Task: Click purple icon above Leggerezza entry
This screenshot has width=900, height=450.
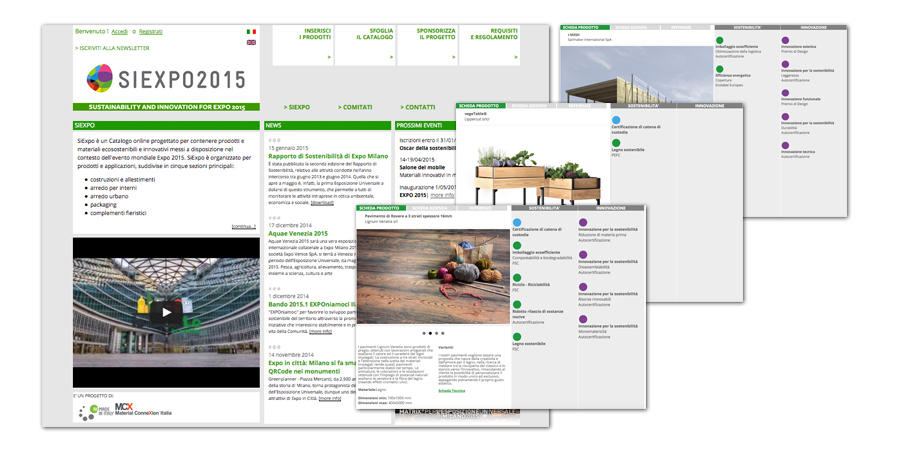Action: (785, 64)
